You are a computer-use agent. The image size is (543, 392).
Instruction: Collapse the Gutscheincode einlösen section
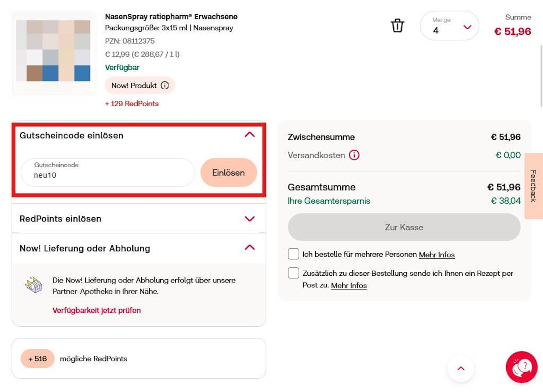coord(250,135)
